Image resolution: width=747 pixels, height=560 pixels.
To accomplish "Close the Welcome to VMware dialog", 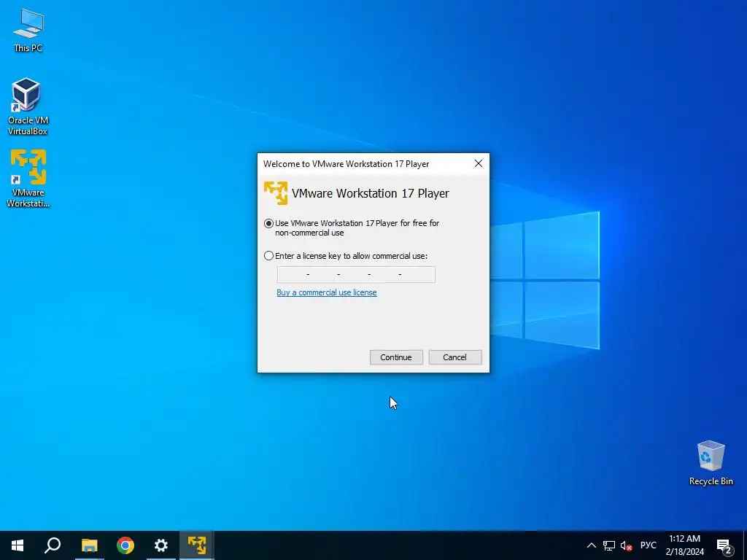I will (x=479, y=163).
